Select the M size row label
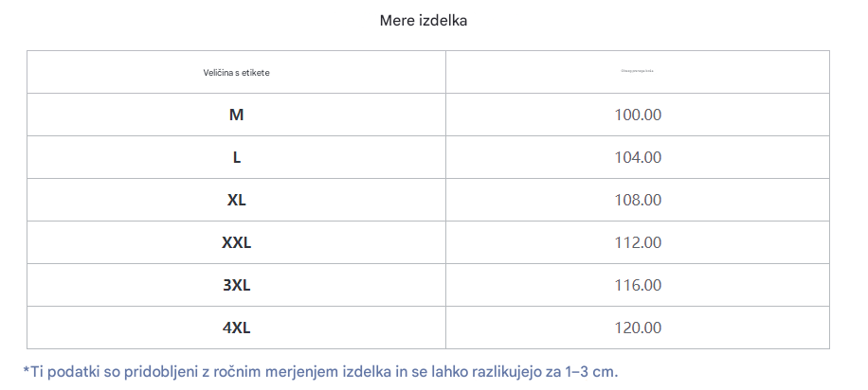 pos(236,115)
